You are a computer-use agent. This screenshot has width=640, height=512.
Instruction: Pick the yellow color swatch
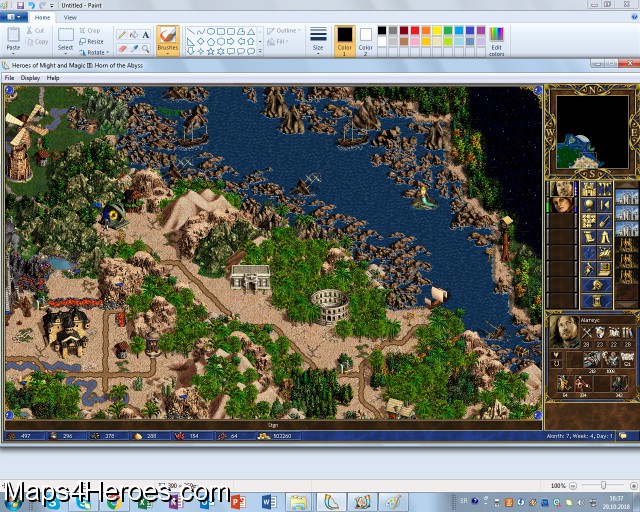coord(437,31)
